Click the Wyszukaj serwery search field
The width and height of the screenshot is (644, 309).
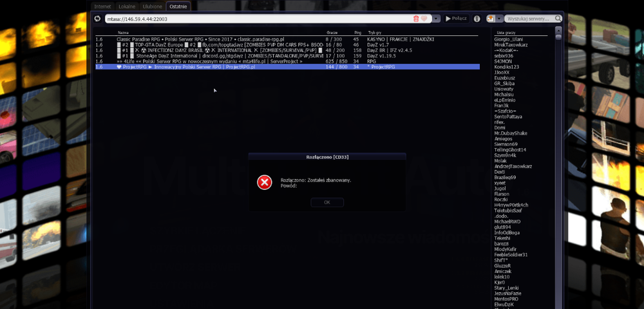click(529, 19)
